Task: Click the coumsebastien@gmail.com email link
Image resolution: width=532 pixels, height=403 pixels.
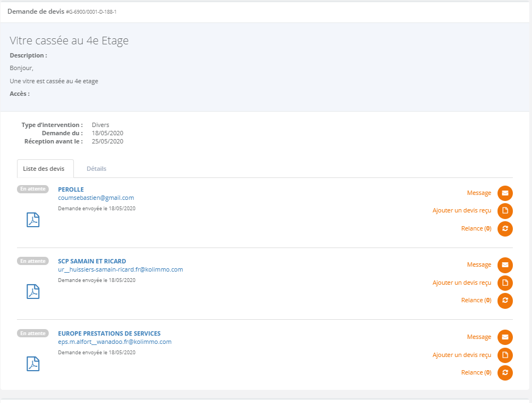Action: click(x=96, y=198)
